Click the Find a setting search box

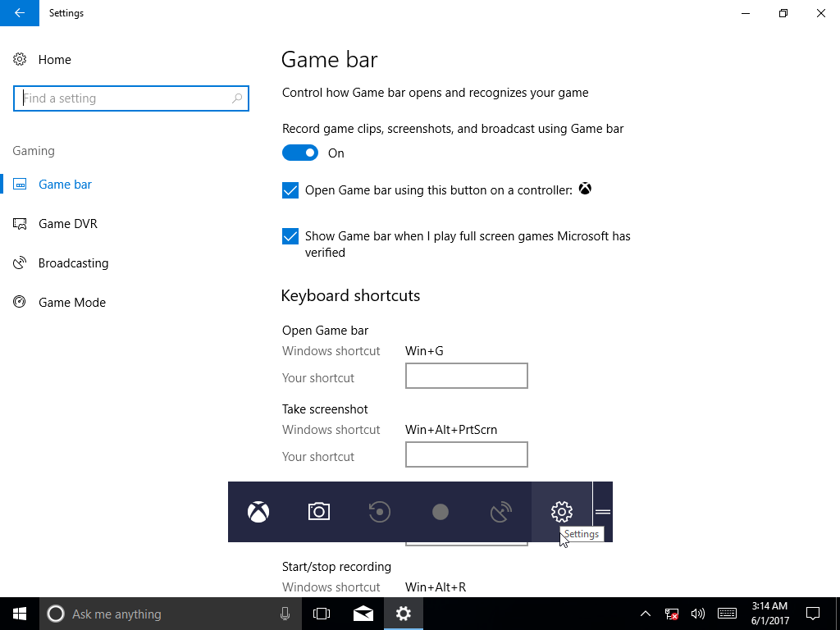tap(131, 98)
